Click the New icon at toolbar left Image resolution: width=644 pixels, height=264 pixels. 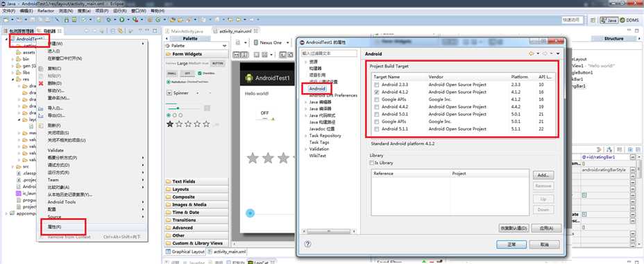[6, 19]
